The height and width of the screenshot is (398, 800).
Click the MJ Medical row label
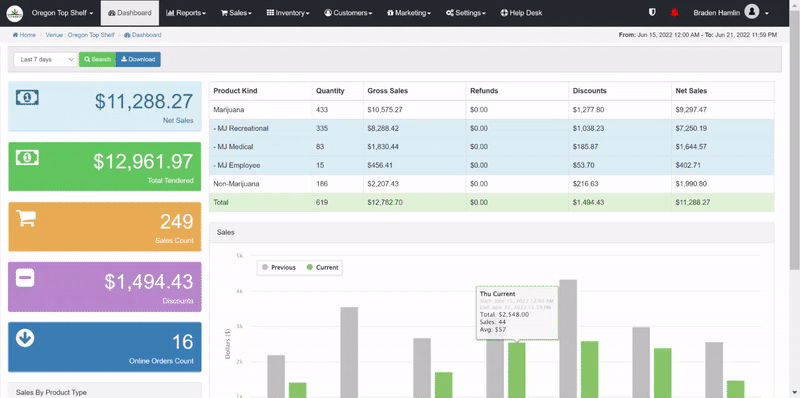coord(234,147)
